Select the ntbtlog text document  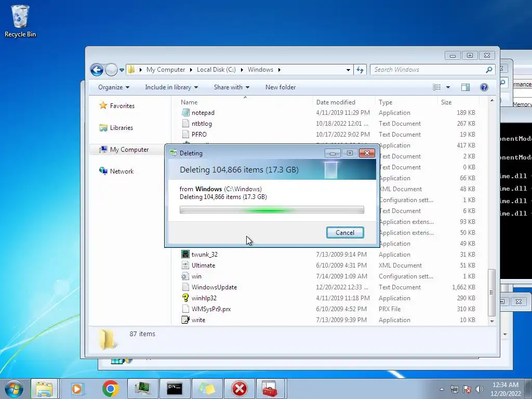coord(202,124)
